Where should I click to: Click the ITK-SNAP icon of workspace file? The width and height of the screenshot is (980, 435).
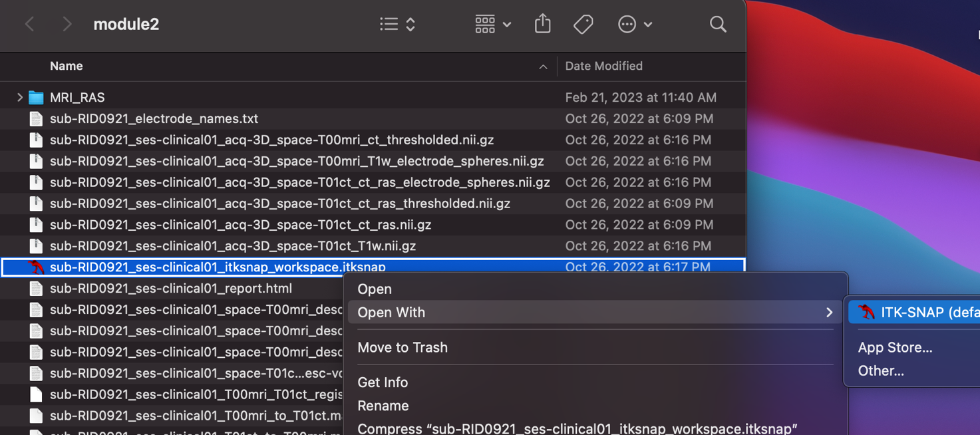tap(36, 267)
